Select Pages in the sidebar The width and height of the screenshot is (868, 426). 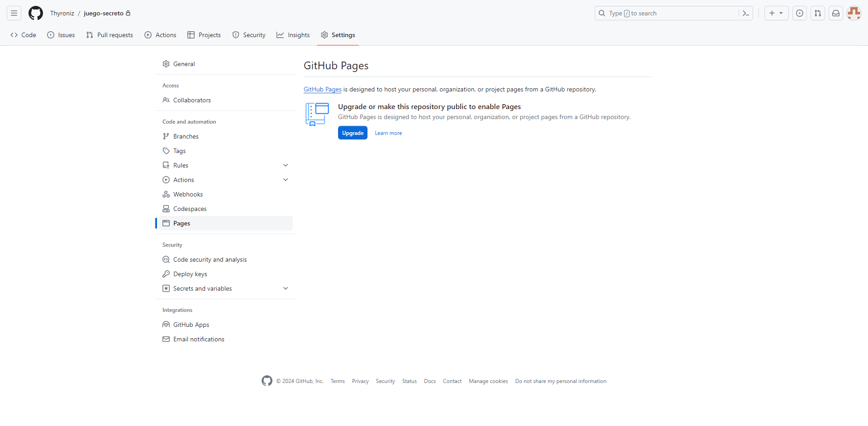(x=226, y=223)
